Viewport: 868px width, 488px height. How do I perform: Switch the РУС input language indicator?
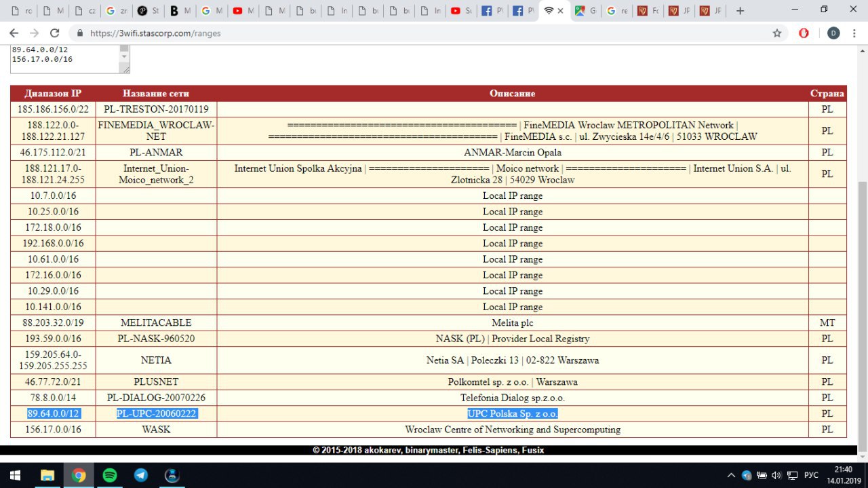pos(811,475)
